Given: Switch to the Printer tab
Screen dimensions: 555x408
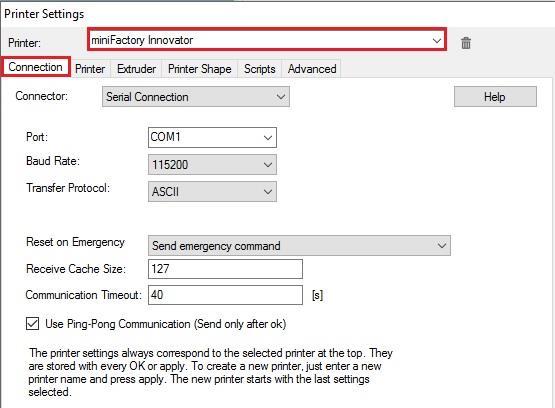Looking at the screenshot, I should [x=90, y=69].
